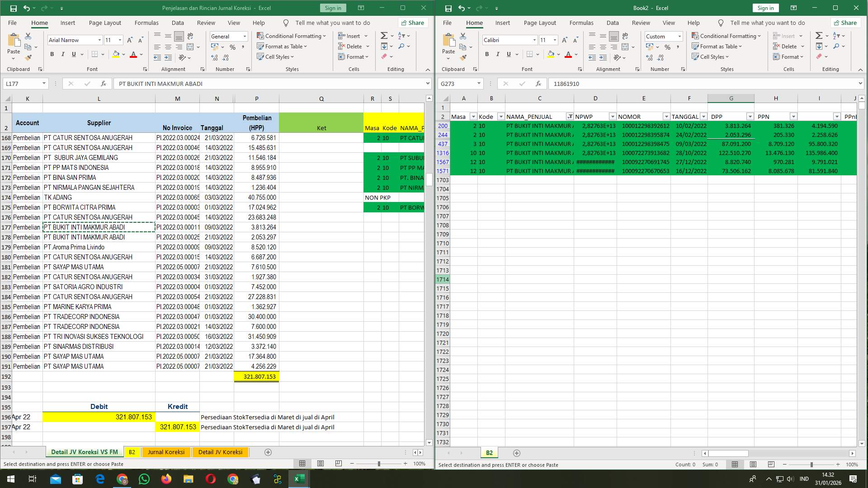Click the Format Painter icon

[x=28, y=57]
